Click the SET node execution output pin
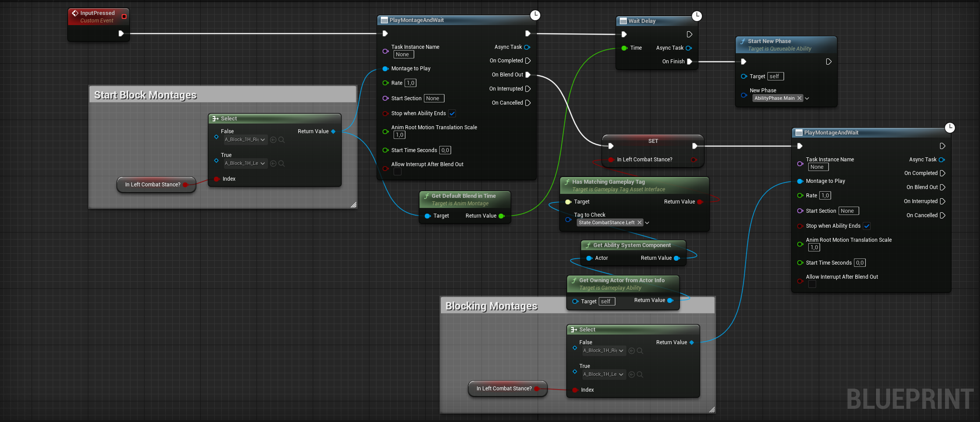Screen dimensions: 980x422 pos(694,146)
